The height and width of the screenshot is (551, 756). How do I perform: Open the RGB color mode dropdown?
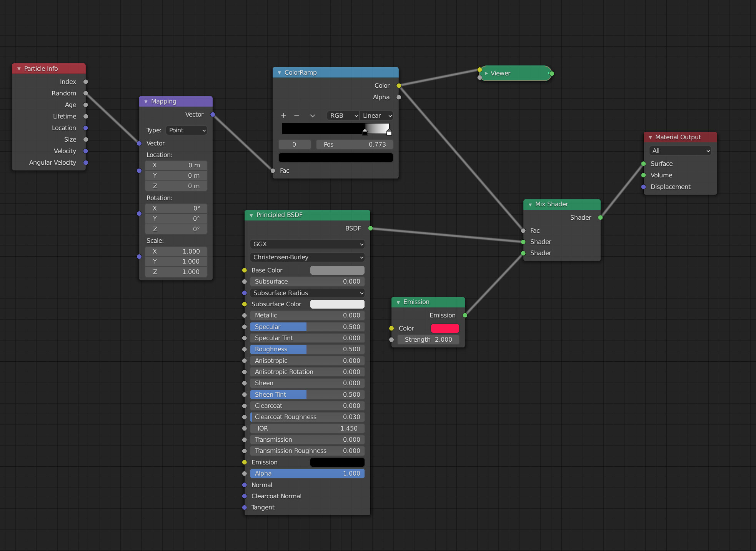(x=343, y=115)
